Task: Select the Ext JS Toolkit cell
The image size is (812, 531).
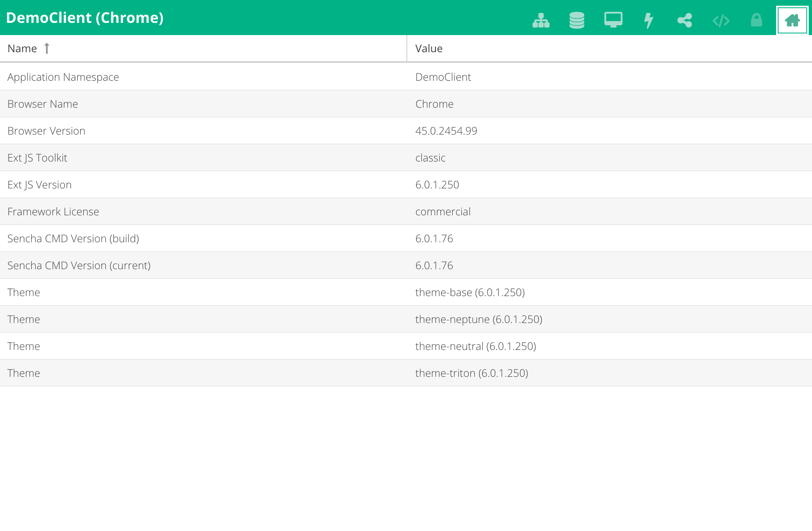Action: 203,157
